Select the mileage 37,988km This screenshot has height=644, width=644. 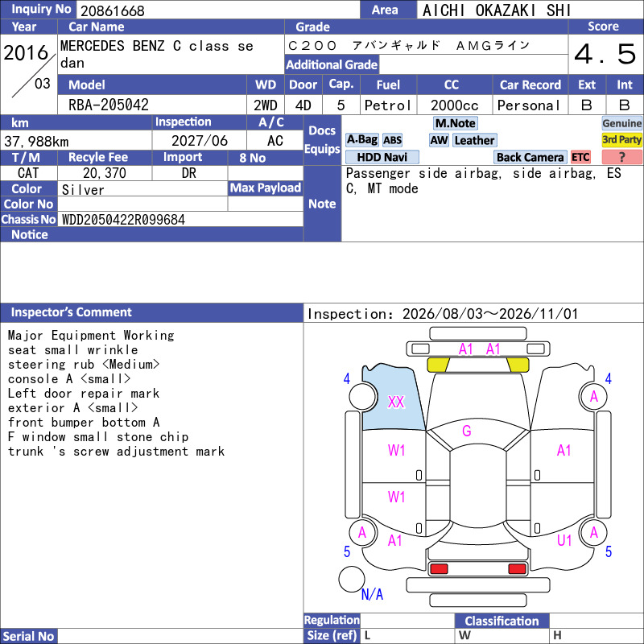36,142
